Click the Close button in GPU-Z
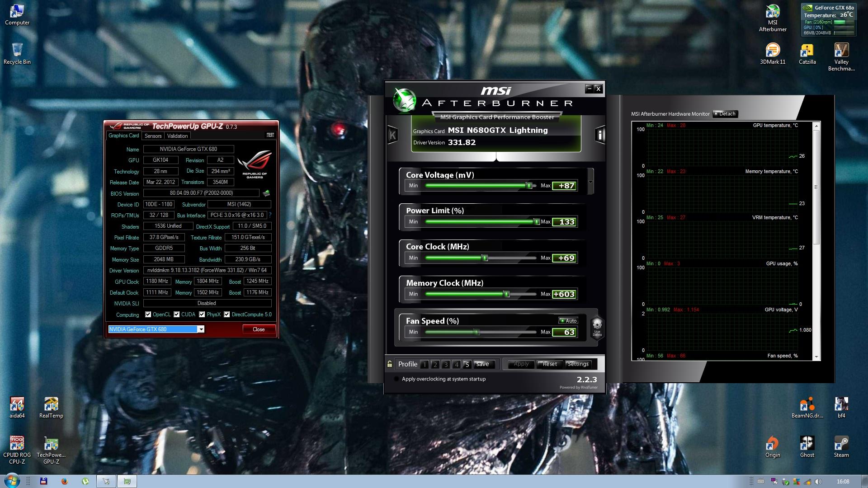Viewport: 868px width, 488px height. [x=259, y=329]
